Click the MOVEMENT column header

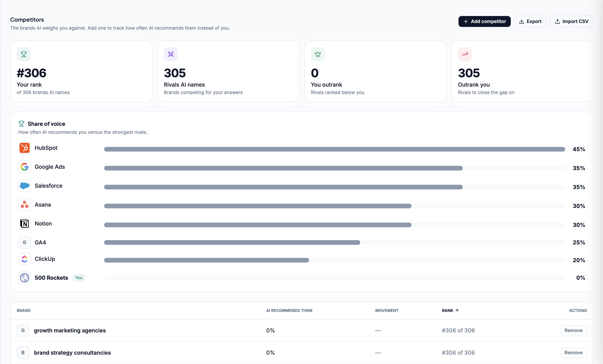click(387, 310)
